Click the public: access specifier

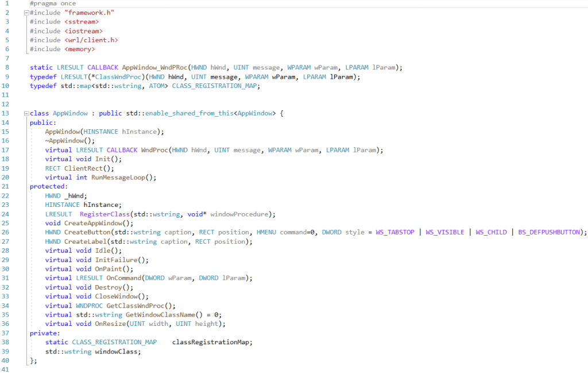[42, 122]
